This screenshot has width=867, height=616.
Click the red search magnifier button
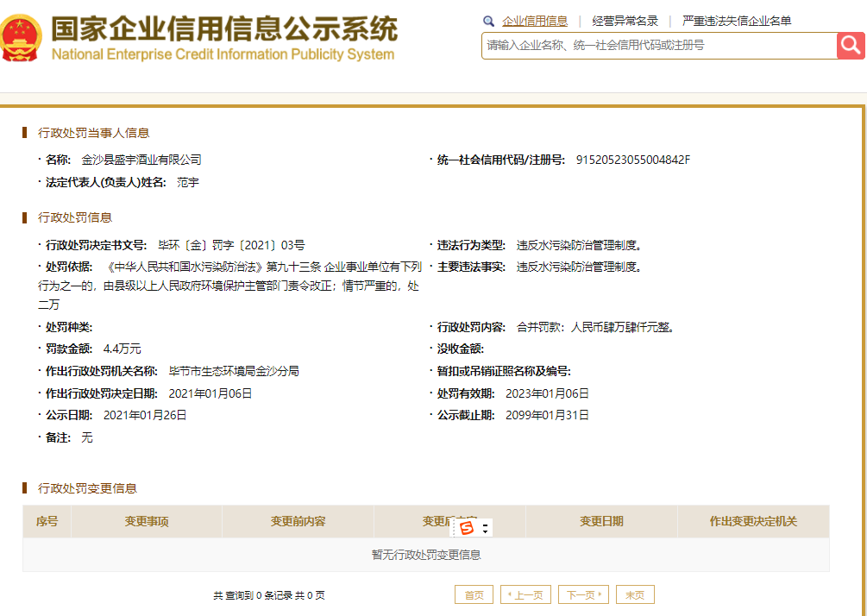click(x=851, y=46)
